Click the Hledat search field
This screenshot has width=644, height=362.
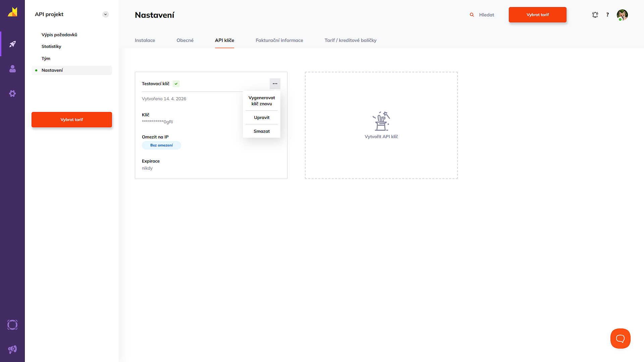486,15
